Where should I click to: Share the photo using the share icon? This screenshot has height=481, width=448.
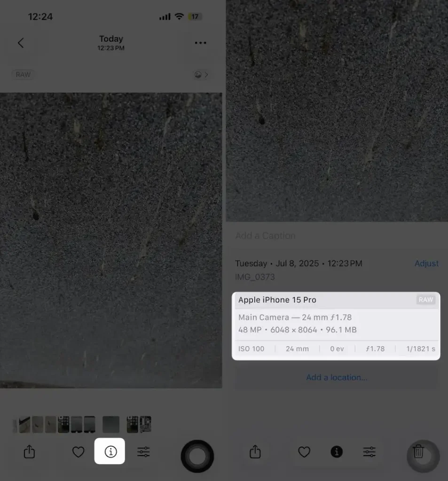pos(29,451)
